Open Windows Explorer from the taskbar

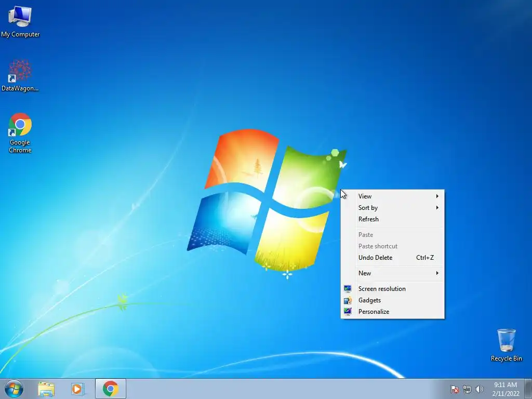tap(46, 389)
